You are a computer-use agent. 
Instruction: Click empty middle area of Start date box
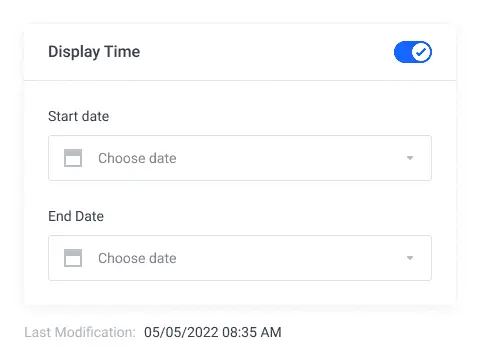pos(290,158)
